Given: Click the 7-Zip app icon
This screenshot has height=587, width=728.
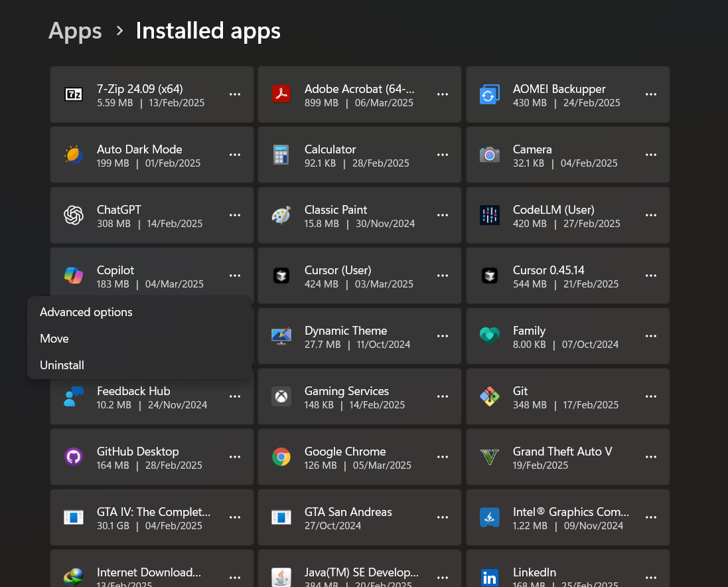Looking at the screenshot, I should point(74,94).
